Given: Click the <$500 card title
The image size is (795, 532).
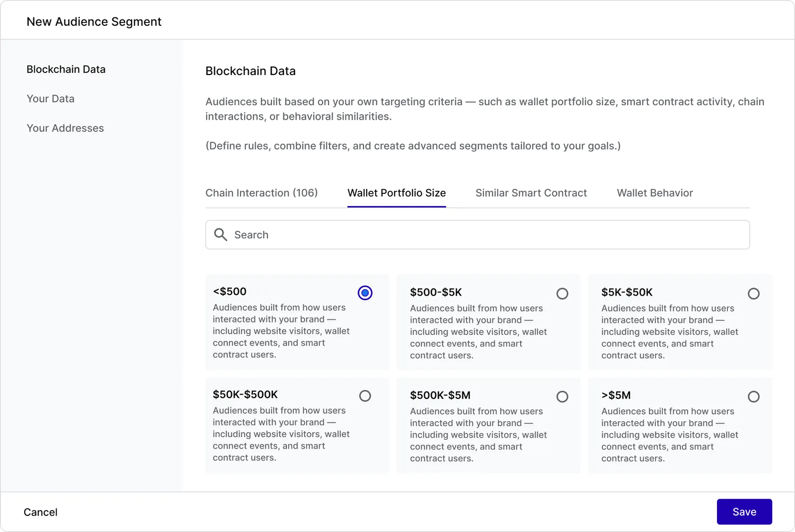Looking at the screenshot, I should pos(230,292).
